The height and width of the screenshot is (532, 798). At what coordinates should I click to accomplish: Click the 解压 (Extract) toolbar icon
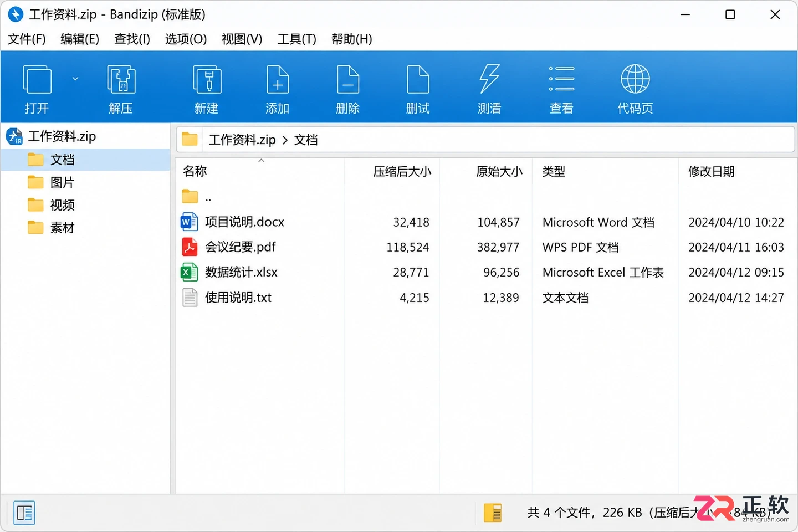(121, 80)
